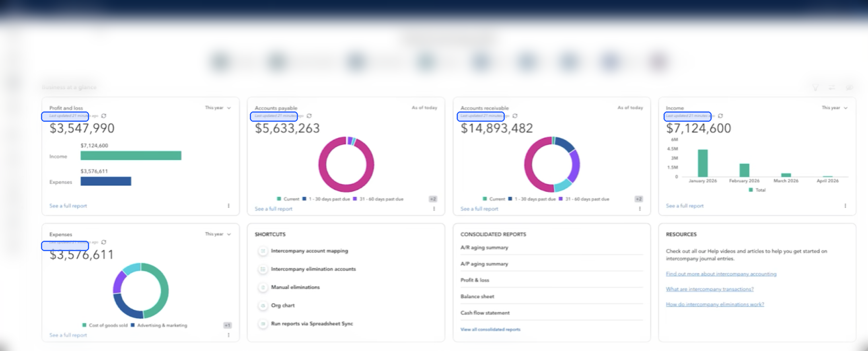Click the Org chart shortcut icon
The width and height of the screenshot is (868, 351).
tap(263, 306)
